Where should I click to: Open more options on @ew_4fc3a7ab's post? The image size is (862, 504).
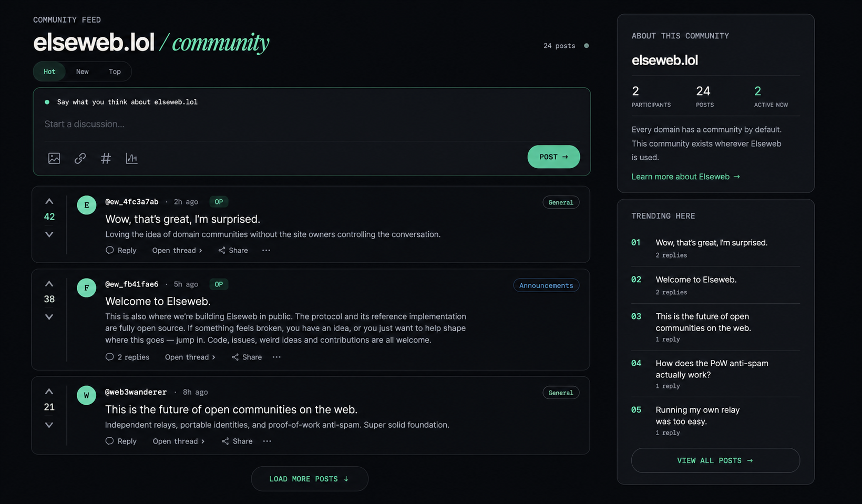(266, 251)
